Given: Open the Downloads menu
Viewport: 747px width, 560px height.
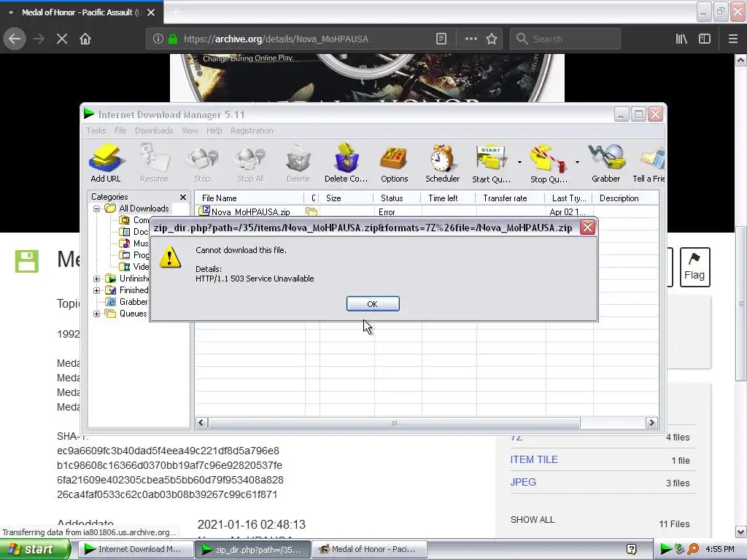Looking at the screenshot, I should [154, 131].
